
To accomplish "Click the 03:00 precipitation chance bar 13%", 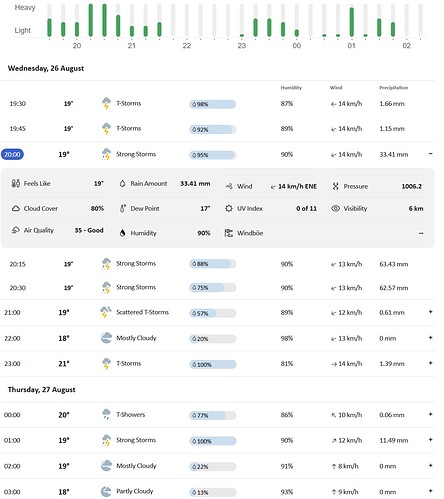I will click(213, 492).
